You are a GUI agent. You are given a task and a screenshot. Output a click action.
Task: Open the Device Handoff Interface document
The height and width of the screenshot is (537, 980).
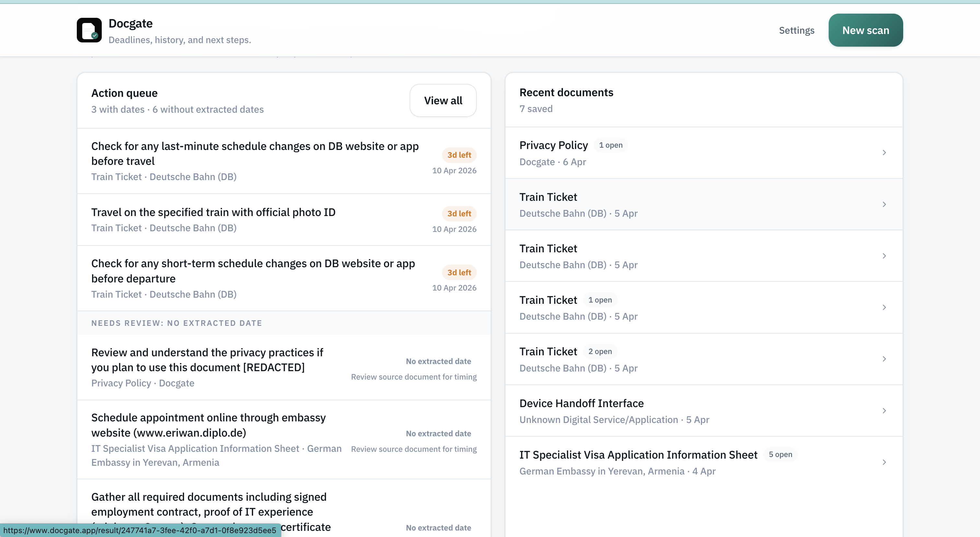[581, 403]
